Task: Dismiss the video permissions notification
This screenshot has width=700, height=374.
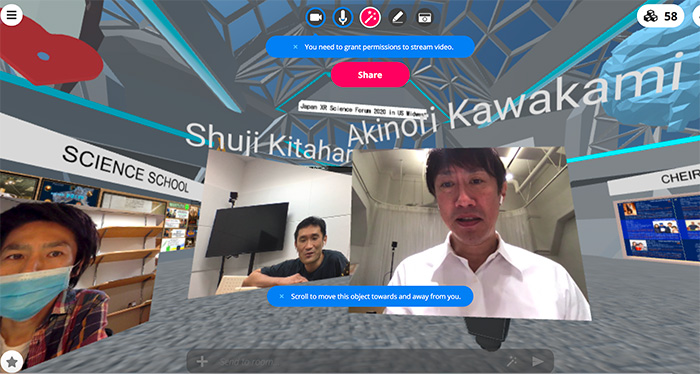Action: [295, 47]
